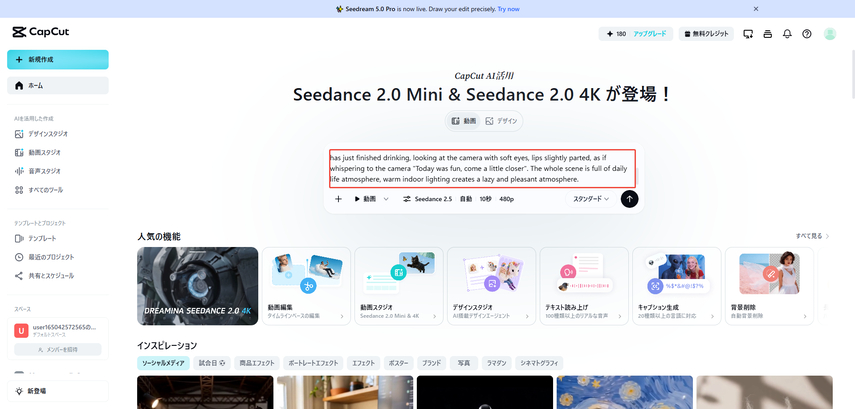The image size is (855, 409).
Task: Go to ホーム in the sidebar
Action: pyautogui.click(x=58, y=86)
